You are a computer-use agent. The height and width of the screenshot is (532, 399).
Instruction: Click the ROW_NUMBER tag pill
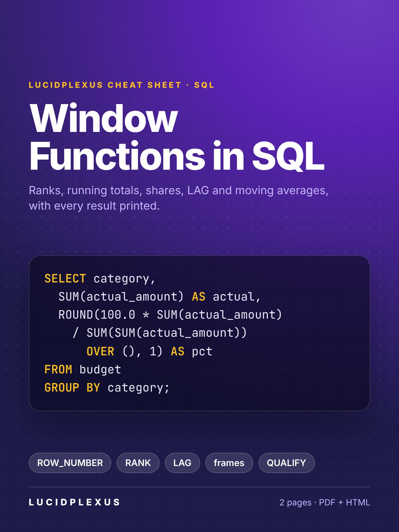(x=70, y=463)
